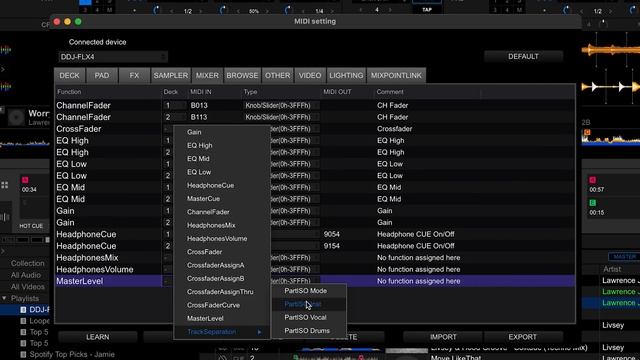Click the pink hot cue marker at 00:34
This screenshot has width=640, height=360.
[x=25, y=180]
